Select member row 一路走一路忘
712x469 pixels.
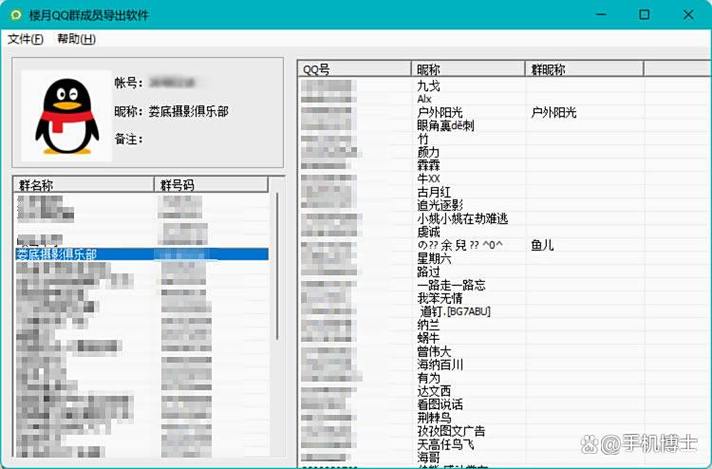click(x=451, y=285)
